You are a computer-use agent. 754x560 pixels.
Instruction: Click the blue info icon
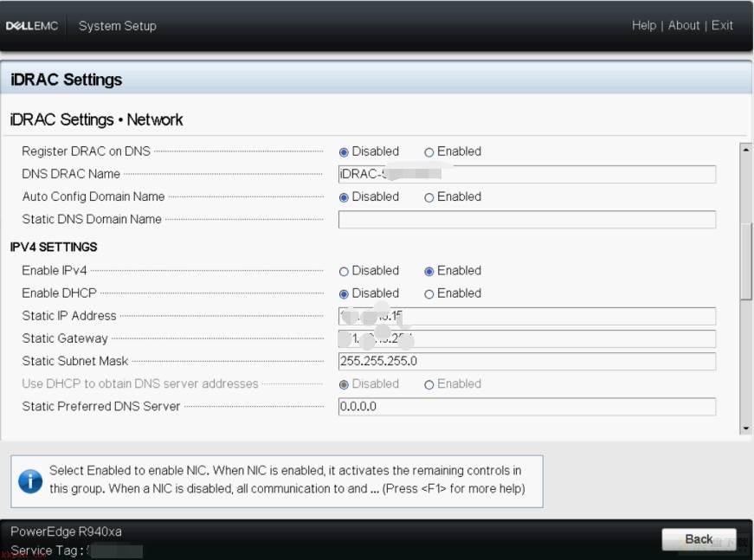click(30, 481)
